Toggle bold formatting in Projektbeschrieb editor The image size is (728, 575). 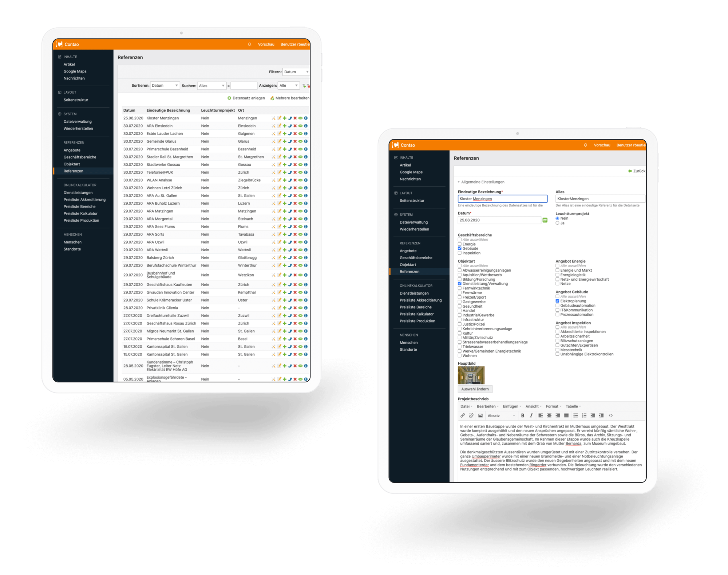(x=523, y=416)
